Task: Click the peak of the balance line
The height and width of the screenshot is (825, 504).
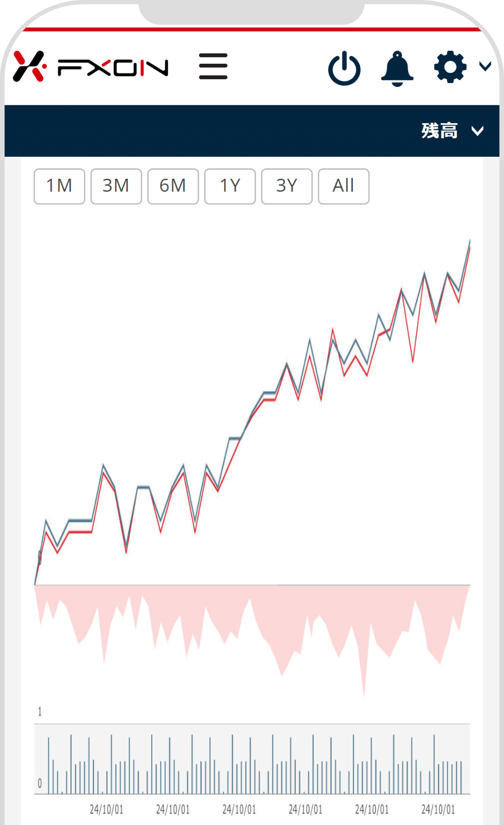Action: 470,241
